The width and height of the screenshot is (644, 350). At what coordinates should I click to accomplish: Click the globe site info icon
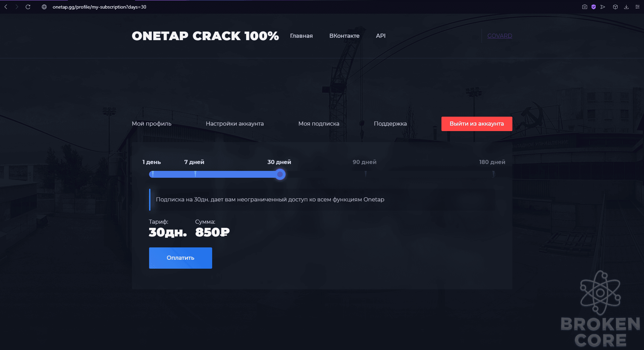pyautogui.click(x=44, y=7)
